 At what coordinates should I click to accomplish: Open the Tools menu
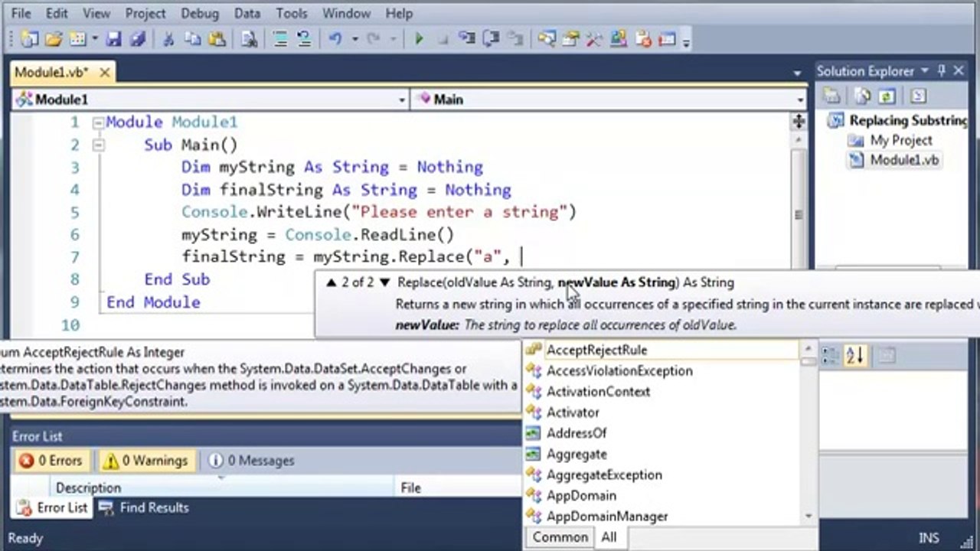pos(292,13)
